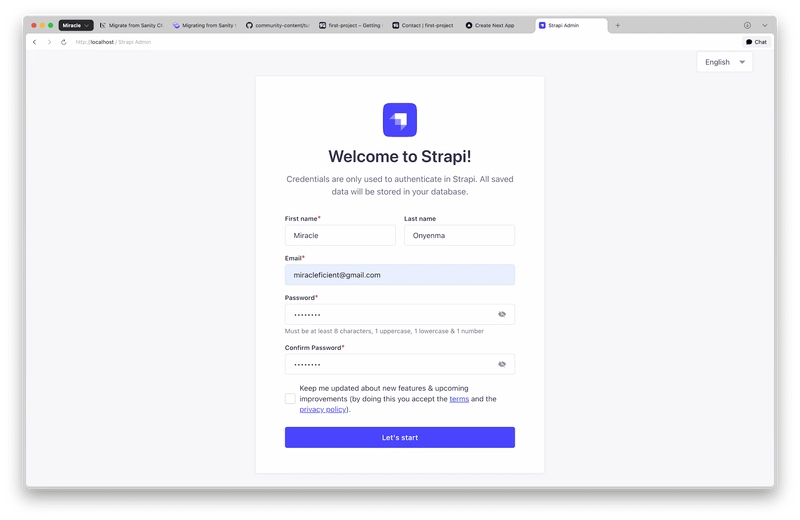This screenshot has height=520, width=800.
Task: Reload the page with the refresh icon
Action: (64, 42)
